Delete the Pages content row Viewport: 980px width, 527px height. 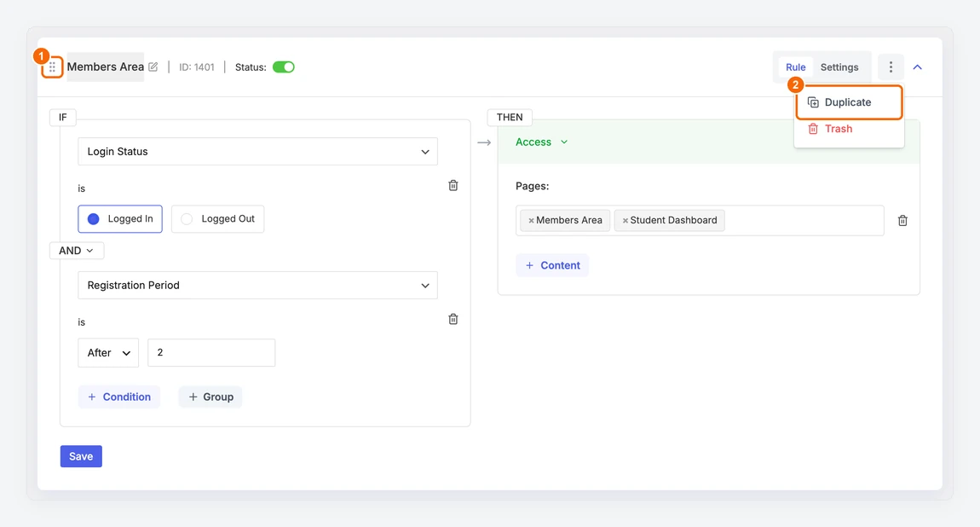point(902,221)
